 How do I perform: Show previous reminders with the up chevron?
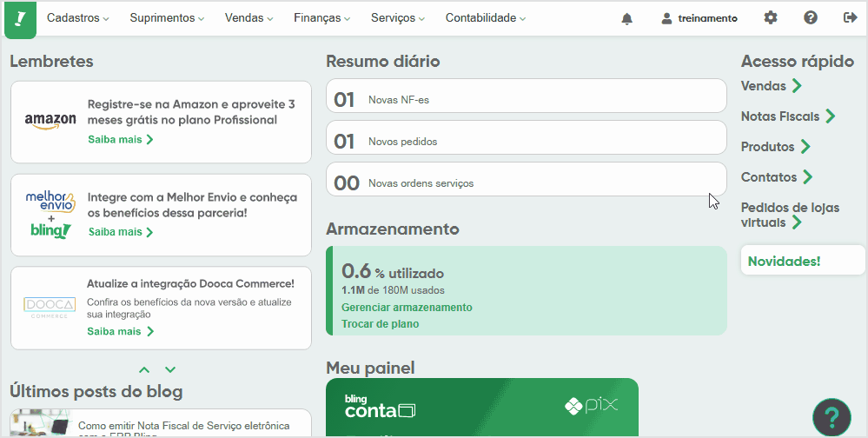tap(144, 369)
